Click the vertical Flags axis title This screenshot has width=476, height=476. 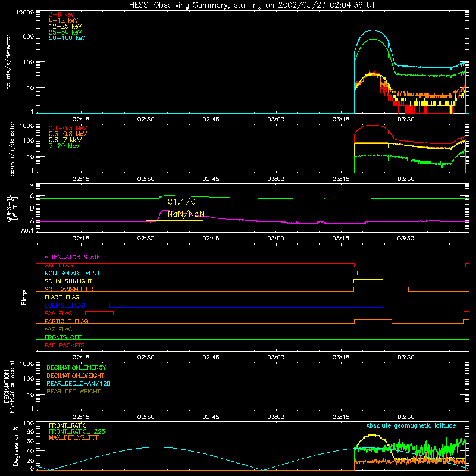tap(24, 297)
